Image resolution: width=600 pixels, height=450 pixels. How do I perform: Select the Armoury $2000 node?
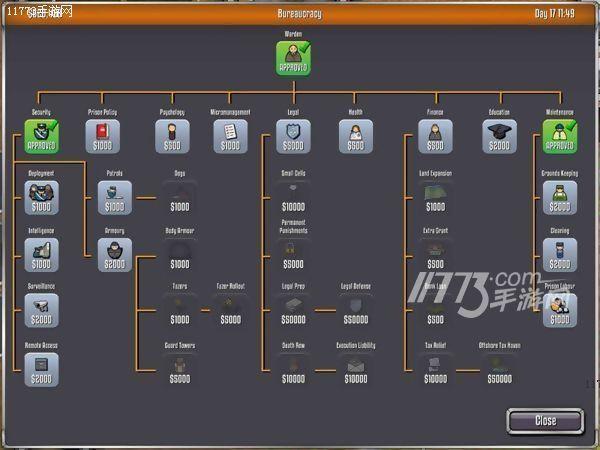[115, 254]
